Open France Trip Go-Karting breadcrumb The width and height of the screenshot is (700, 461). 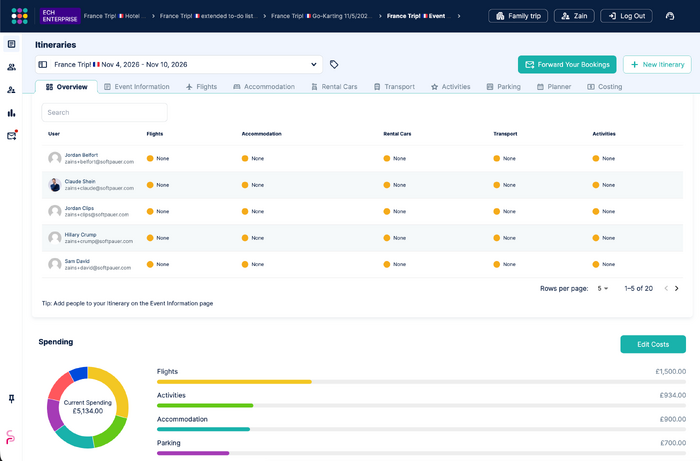321,16
